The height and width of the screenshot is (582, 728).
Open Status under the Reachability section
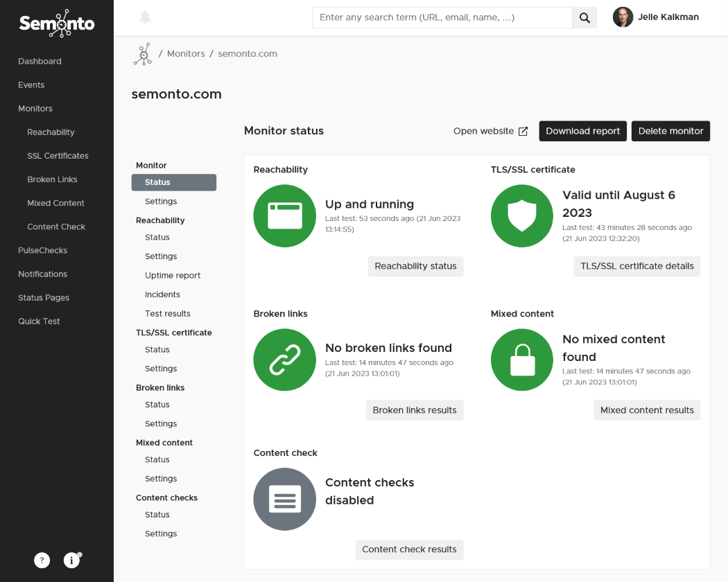[157, 237]
